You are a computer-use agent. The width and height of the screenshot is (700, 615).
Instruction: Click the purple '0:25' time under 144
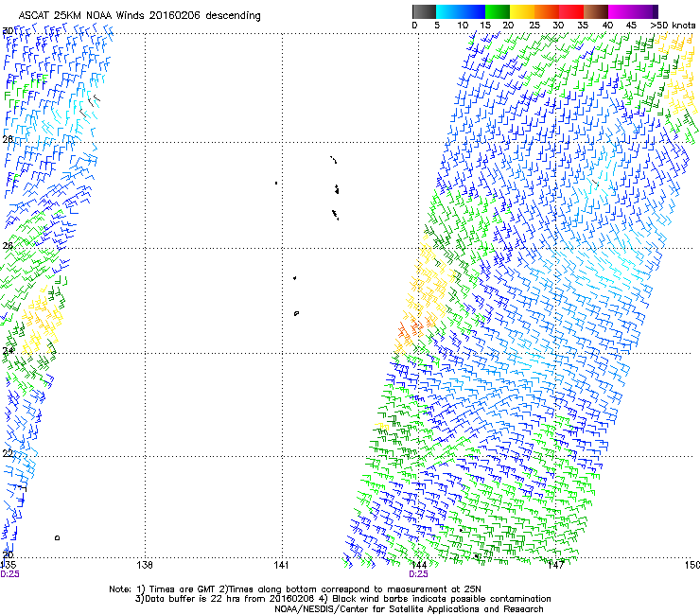418,573
